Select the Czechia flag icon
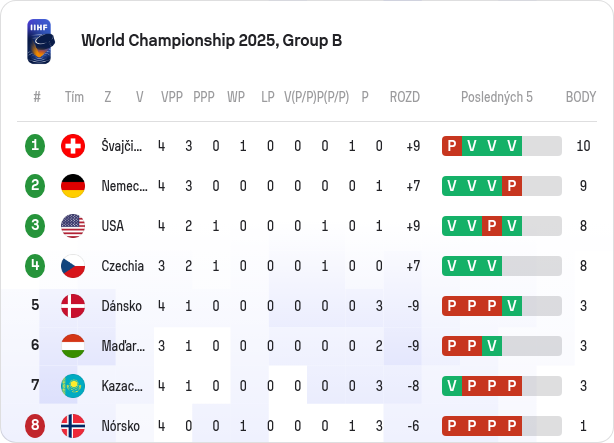Viewport: 614px width, 443px height. click(73, 266)
